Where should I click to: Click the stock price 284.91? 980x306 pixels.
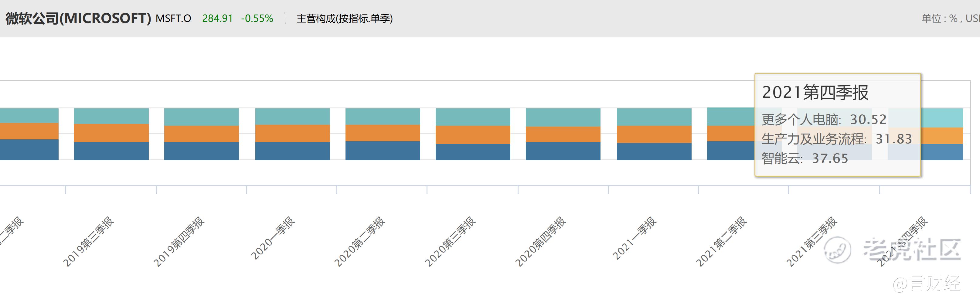click(x=217, y=18)
